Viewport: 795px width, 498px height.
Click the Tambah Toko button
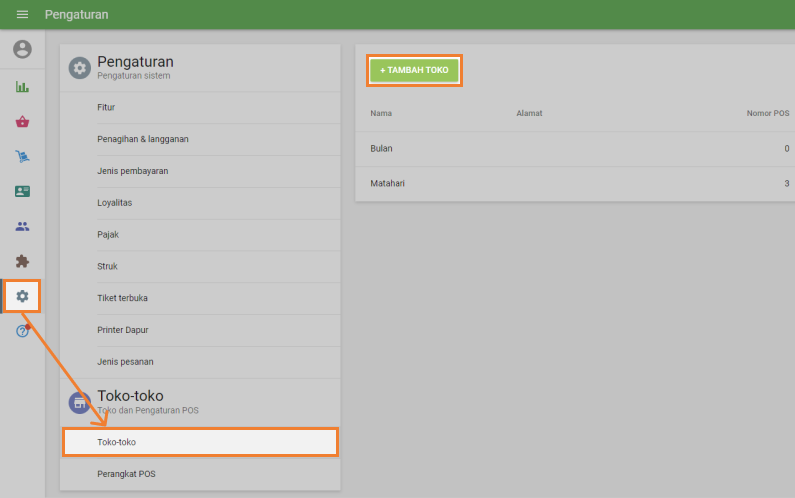(414, 70)
